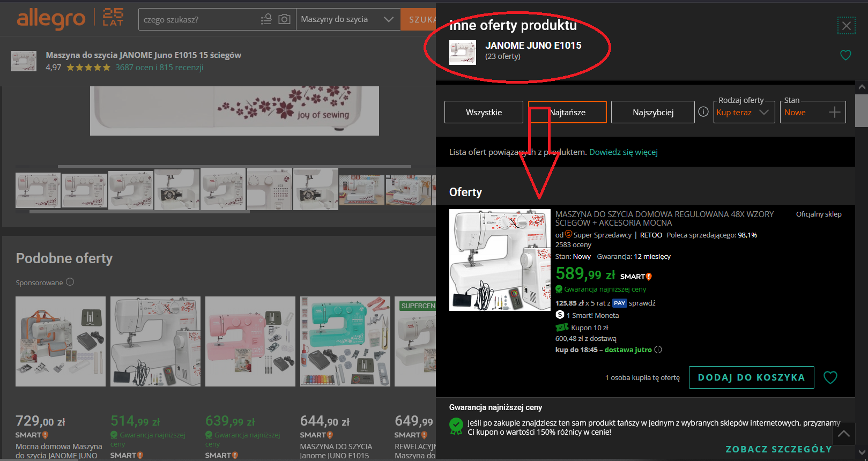The image size is (868, 461).
Task: Click the panel scrollbar down arrow
Action: [x=862, y=452]
